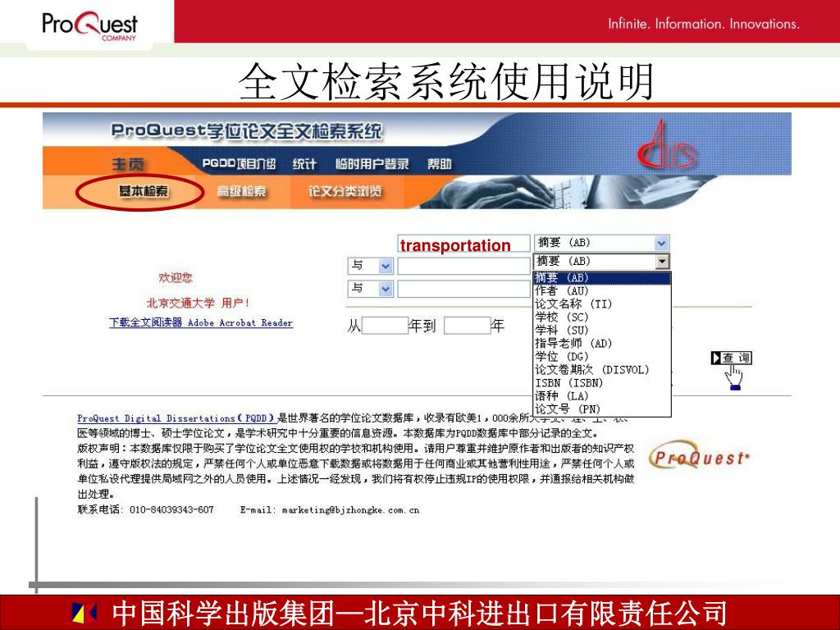Click the ProQuest Company logo at top
The width and height of the screenshot is (840, 630).
[89, 25]
